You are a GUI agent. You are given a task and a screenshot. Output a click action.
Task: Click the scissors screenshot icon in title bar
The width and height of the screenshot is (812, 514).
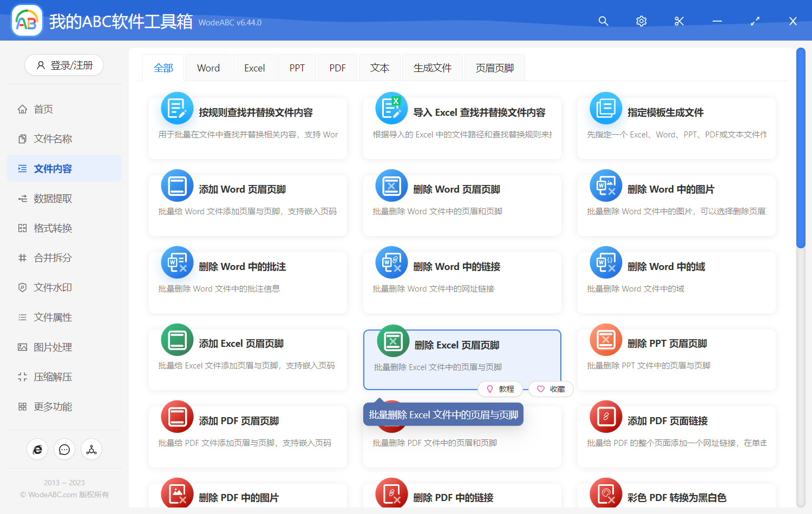[679, 21]
